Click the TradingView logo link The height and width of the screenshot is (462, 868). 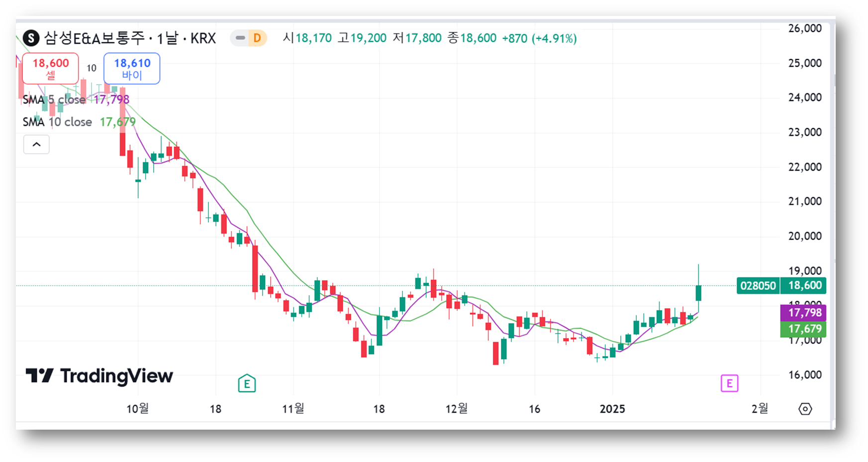99,376
